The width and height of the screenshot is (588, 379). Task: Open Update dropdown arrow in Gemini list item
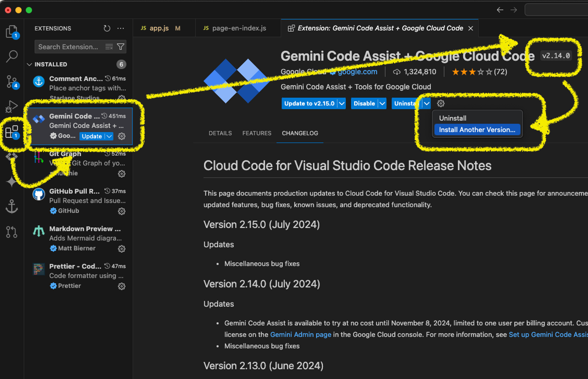(x=109, y=136)
